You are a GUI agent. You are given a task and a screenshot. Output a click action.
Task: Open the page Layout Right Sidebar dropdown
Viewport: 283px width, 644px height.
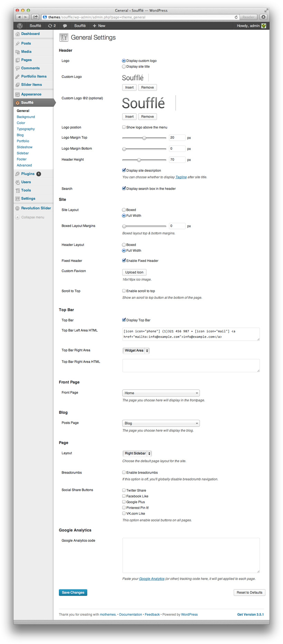(137, 453)
